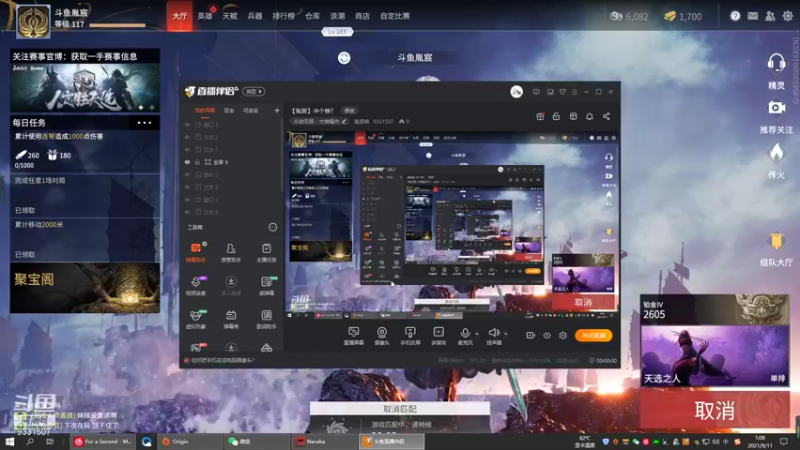The image size is (800, 450).
Task: Click the game help question mark icon
Action: [735, 16]
